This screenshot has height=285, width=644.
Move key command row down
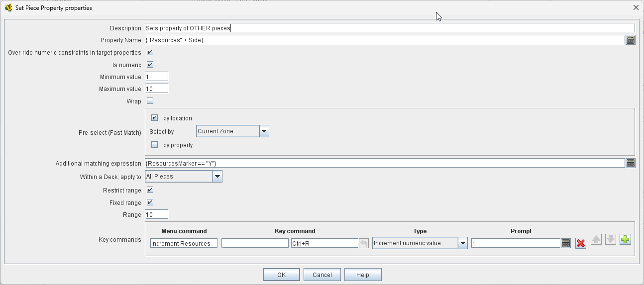click(610, 240)
